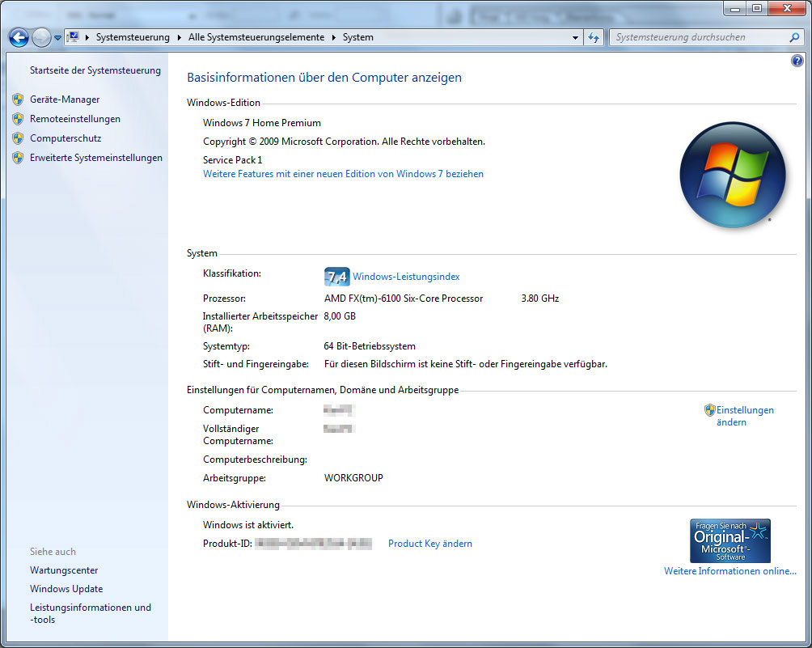The width and height of the screenshot is (812, 648).
Task: Click Weitere Features mit einer neuen Edition link
Action: point(344,174)
